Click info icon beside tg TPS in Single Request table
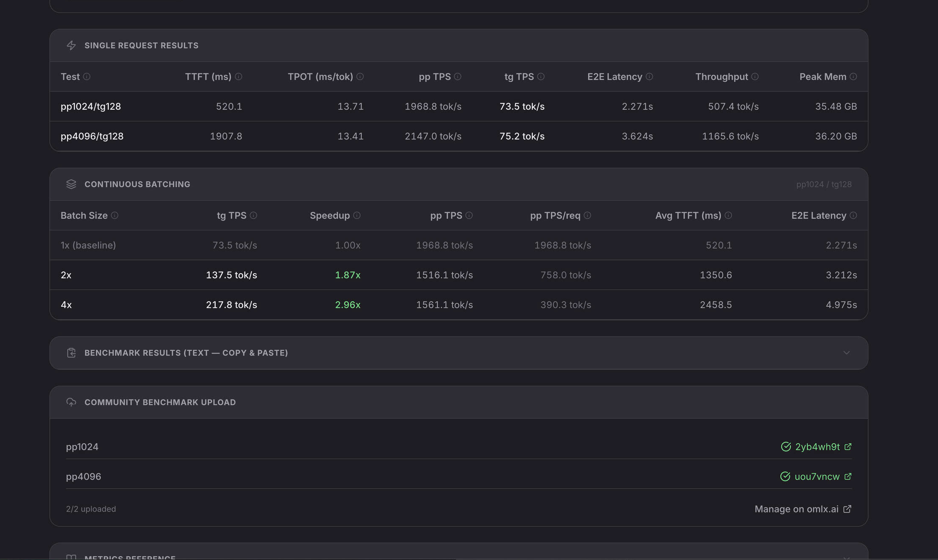938x560 pixels. (541, 77)
